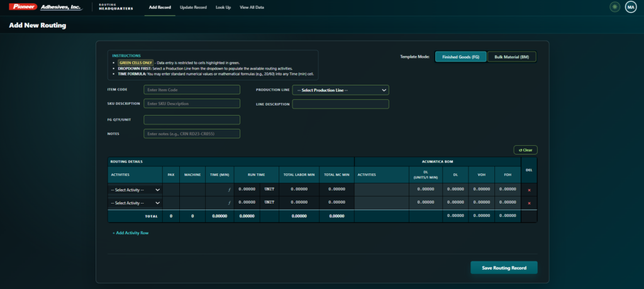
Task: Go to the Update Record tab
Action: coord(193,8)
